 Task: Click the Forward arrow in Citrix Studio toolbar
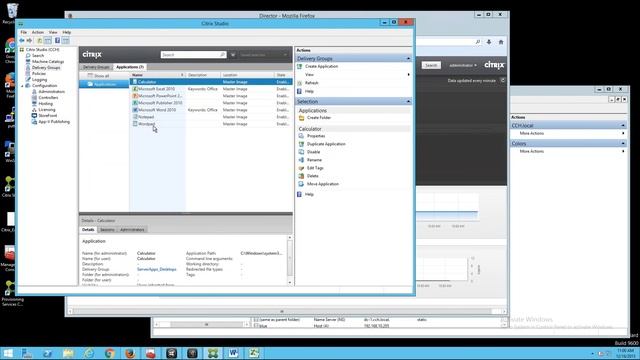click(29, 40)
